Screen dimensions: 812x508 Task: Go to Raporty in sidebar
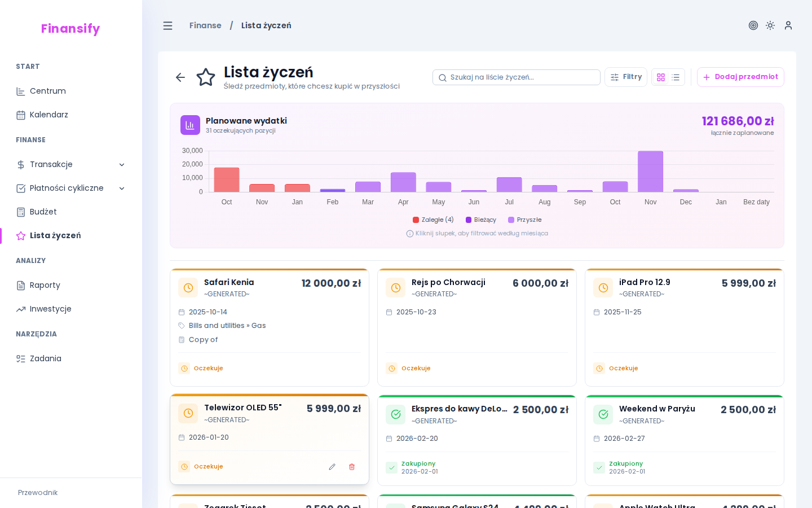click(45, 285)
